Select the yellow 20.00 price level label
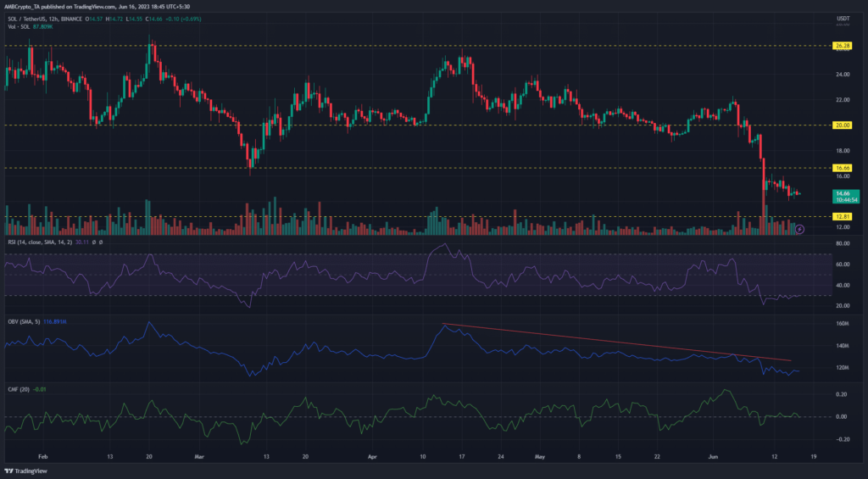Screen dimensions: 868x479 [842, 125]
